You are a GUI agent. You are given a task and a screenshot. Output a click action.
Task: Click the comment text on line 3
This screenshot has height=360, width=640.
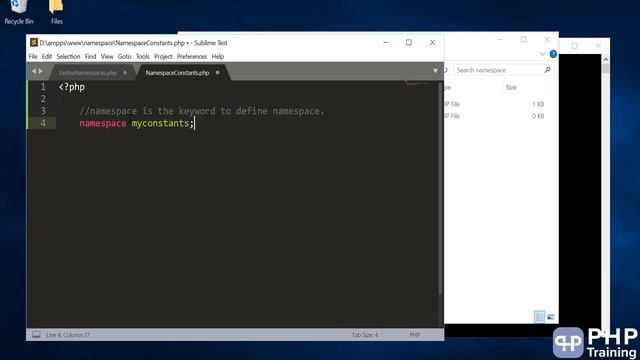pos(202,111)
